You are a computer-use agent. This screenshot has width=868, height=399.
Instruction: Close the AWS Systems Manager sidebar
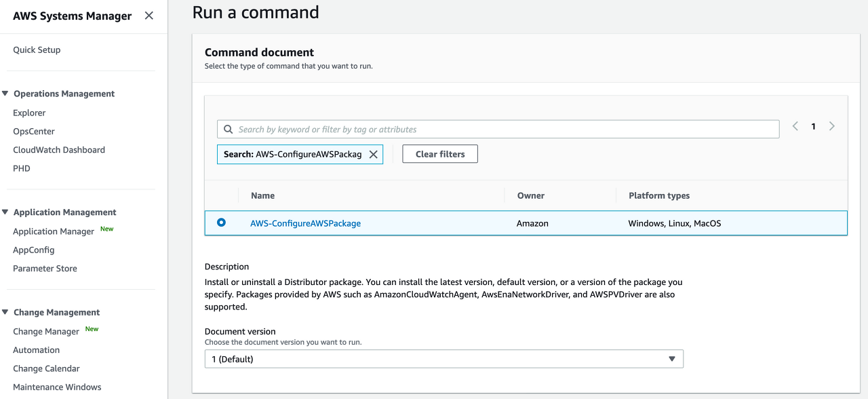149,16
